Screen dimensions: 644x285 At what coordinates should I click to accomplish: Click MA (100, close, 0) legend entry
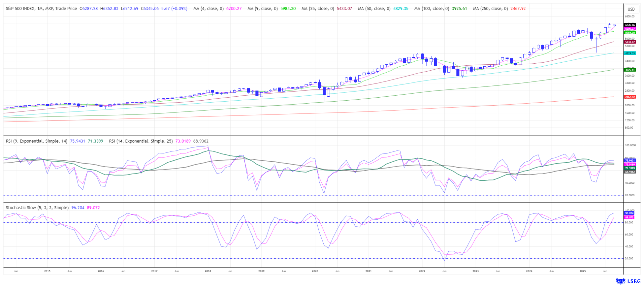coord(431,8)
